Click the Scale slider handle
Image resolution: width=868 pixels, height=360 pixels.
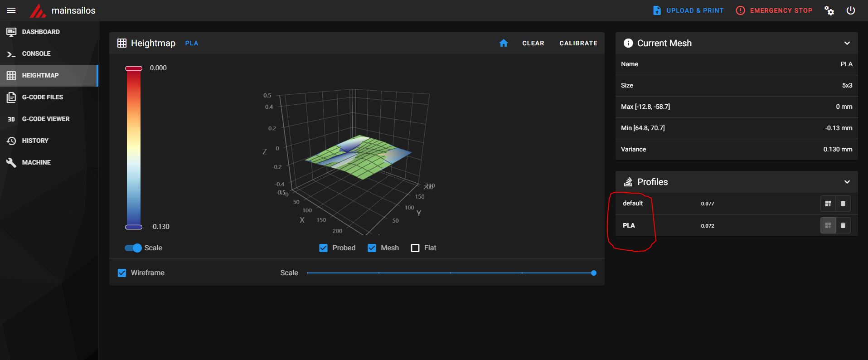coord(594,273)
